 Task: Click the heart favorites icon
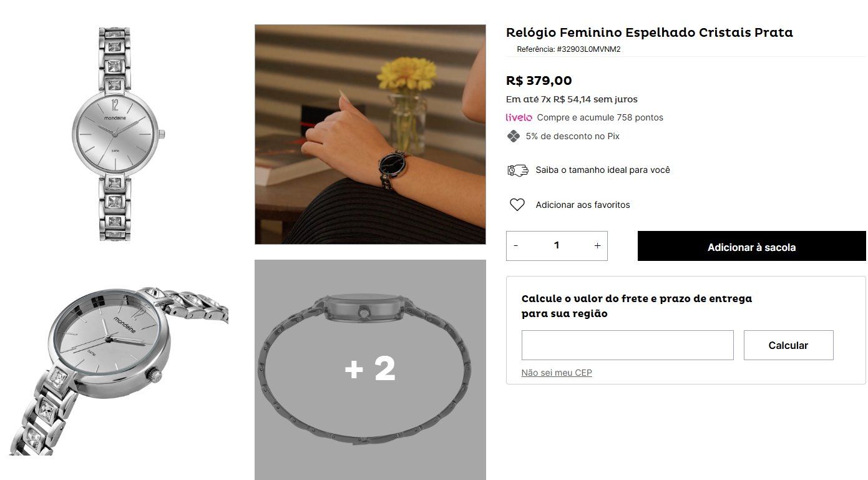517,205
